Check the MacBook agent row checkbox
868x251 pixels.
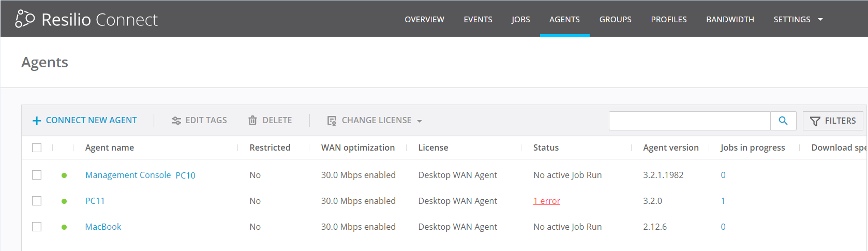tap(37, 227)
